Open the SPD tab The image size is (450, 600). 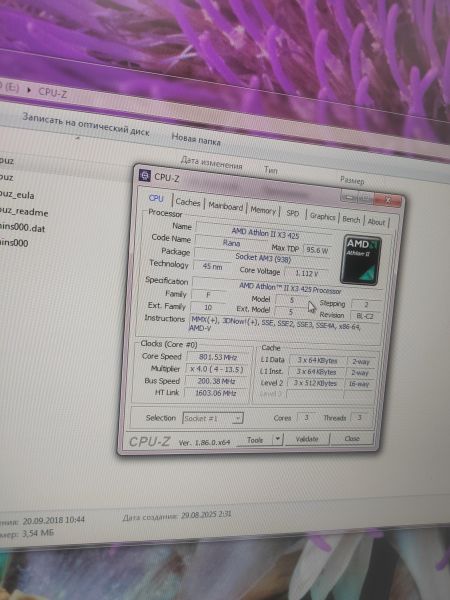coord(292,213)
